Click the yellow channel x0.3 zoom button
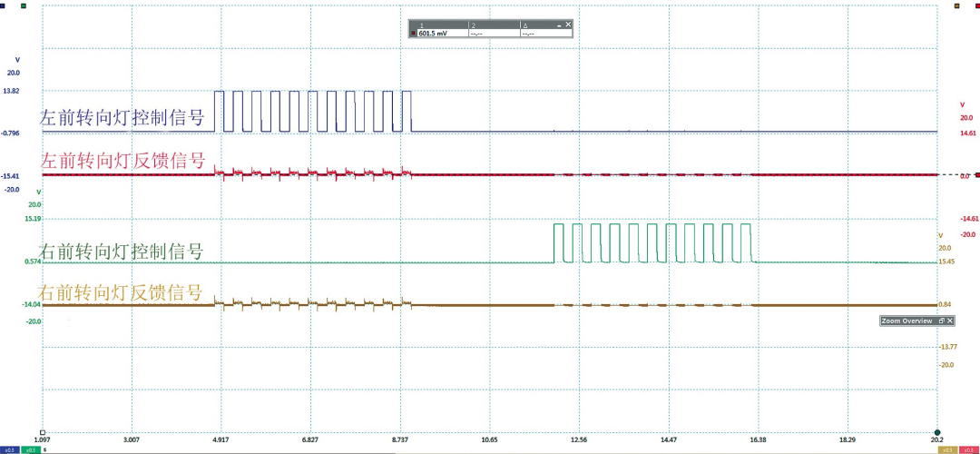The height and width of the screenshot is (454, 980). [x=946, y=449]
